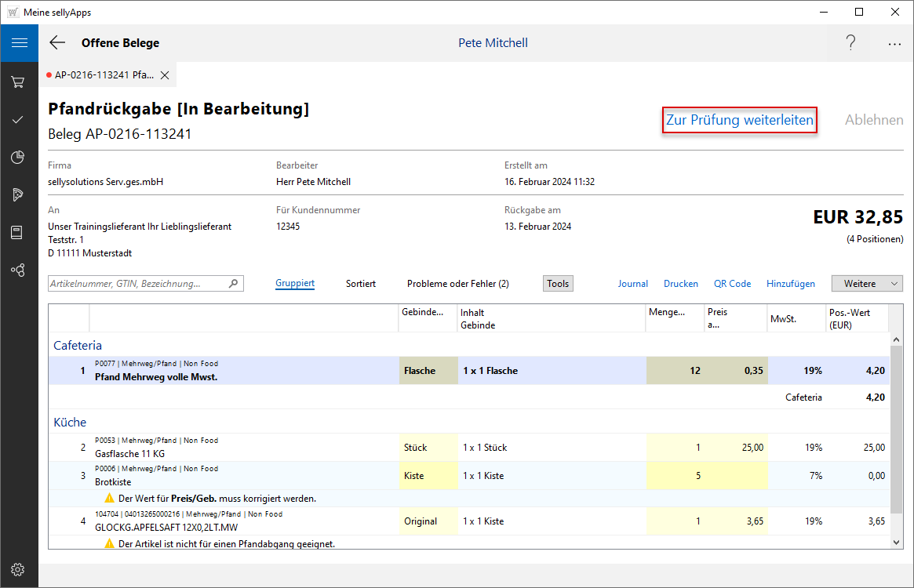914x588 pixels.
Task: Show Probleme oder Fehler (2) filter
Action: (x=457, y=284)
